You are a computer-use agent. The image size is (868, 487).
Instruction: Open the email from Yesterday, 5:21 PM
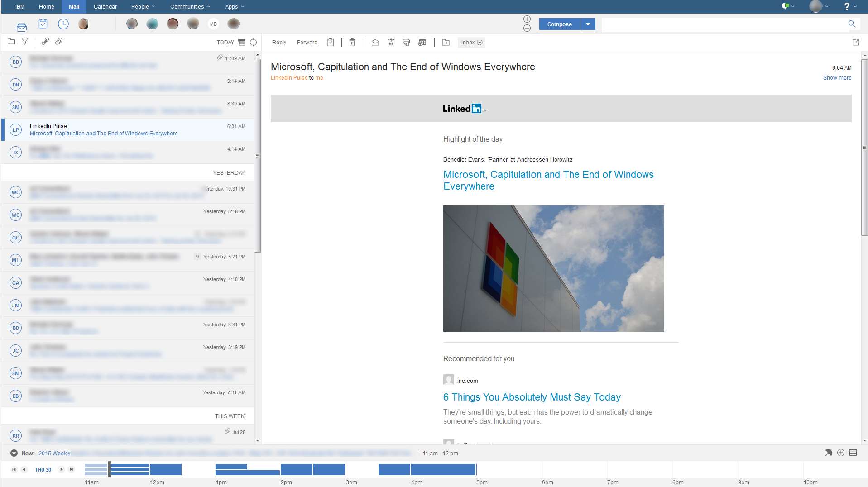click(128, 260)
